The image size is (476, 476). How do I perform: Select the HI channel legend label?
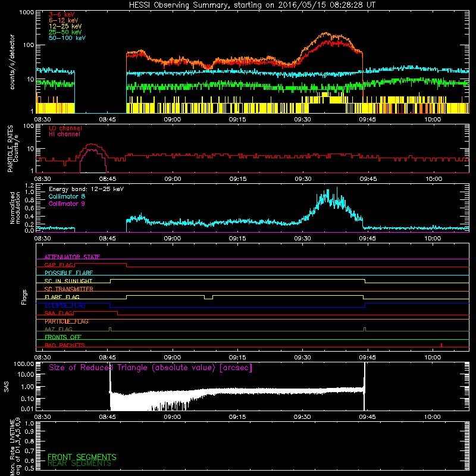pyautogui.click(x=64, y=134)
